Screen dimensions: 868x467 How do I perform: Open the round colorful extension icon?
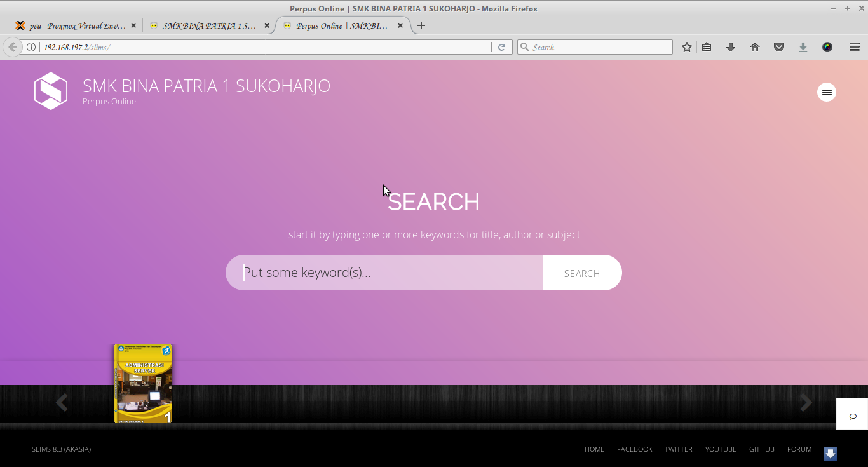click(827, 47)
